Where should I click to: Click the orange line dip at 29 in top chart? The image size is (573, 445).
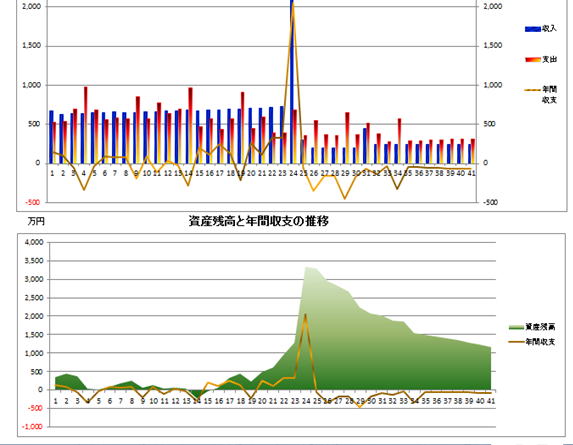345,198
